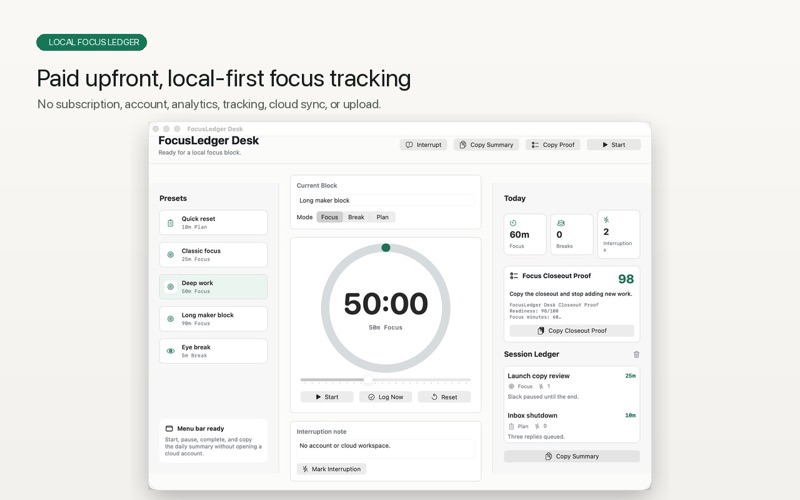Start the timer below the dial
The height and width of the screenshot is (500, 800).
click(327, 397)
